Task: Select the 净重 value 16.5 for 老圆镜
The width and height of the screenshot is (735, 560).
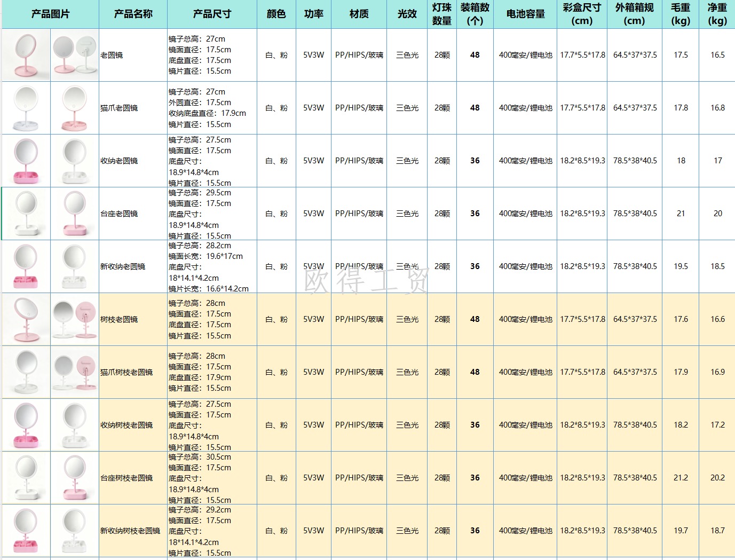Action: pyautogui.click(x=717, y=55)
